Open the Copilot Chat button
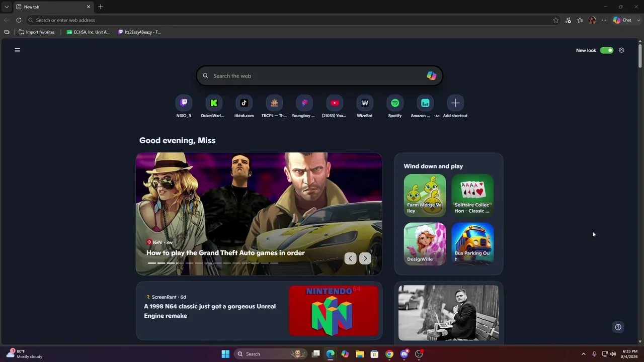The image size is (644, 362). pyautogui.click(x=622, y=20)
